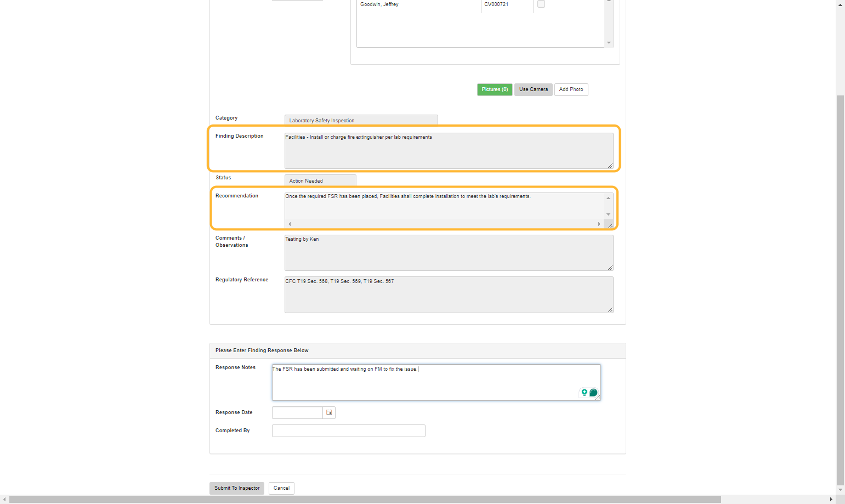The height and width of the screenshot is (504, 845).
Task: Click the "Regulatory Reference" label
Action: pyautogui.click(x=242, y=280)
